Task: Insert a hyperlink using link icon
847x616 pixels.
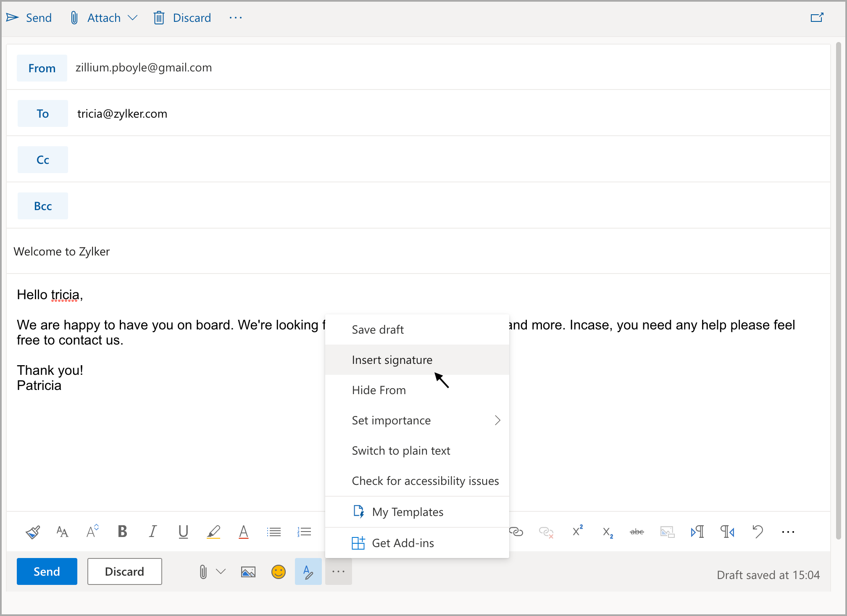Action: [516, 532]
